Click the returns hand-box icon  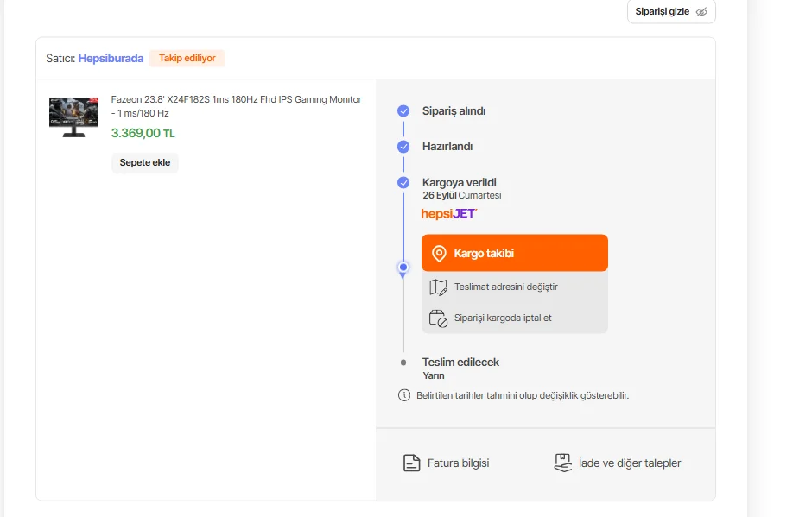(x=563, y=463)
